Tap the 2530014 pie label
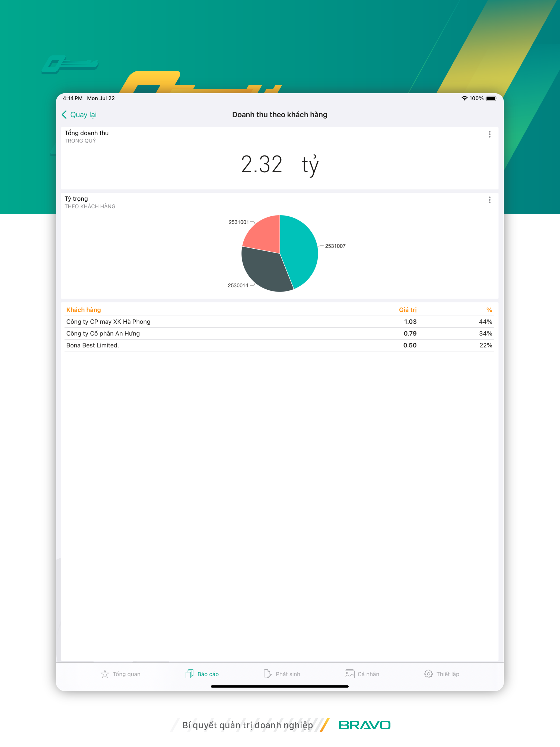 [x=238, y=285]
